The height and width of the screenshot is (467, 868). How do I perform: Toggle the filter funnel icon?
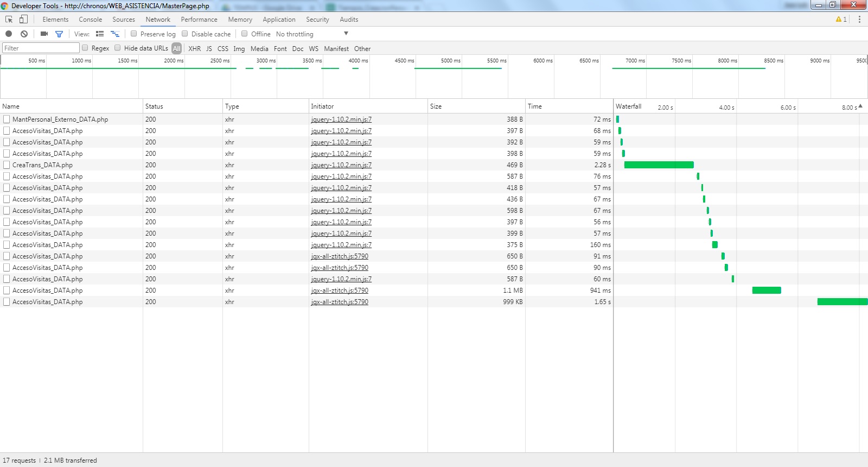[x=59, y=34]
